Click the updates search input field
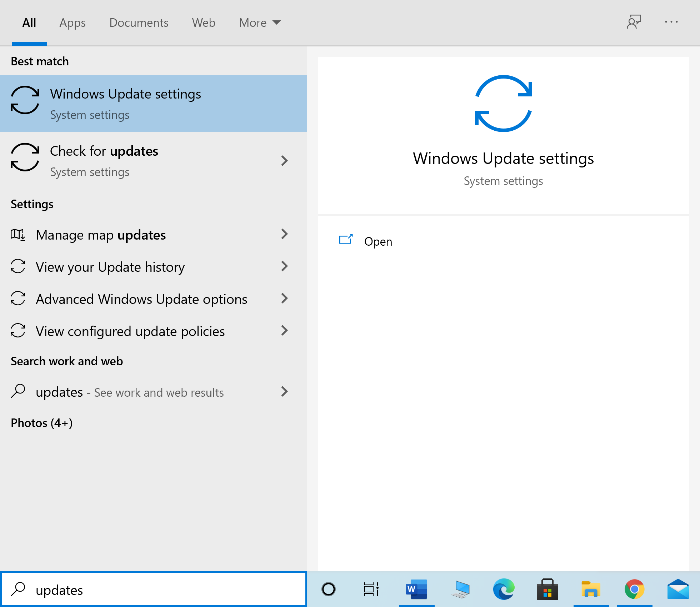The width and height of the screenshot is (700, 607). pyautogui.click(x=154, y=590)
